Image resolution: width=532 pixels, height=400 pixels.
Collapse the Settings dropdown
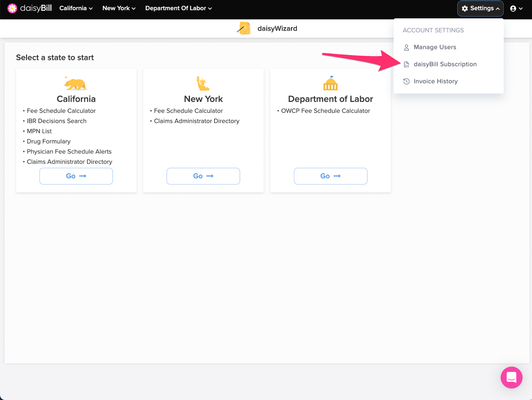[480, 8]
